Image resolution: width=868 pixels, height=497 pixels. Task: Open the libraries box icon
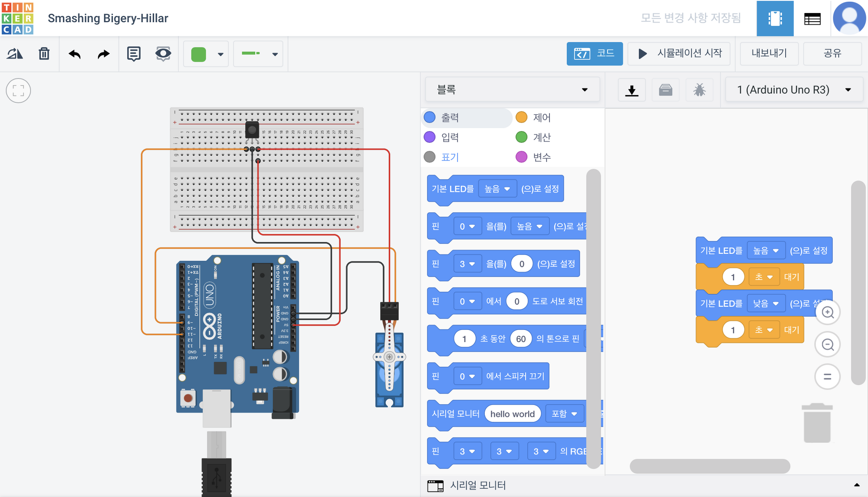(x=665, y=90)
